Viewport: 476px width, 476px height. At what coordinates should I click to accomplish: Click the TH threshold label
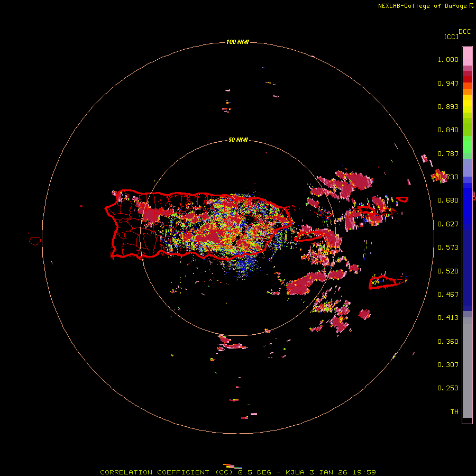454,412
